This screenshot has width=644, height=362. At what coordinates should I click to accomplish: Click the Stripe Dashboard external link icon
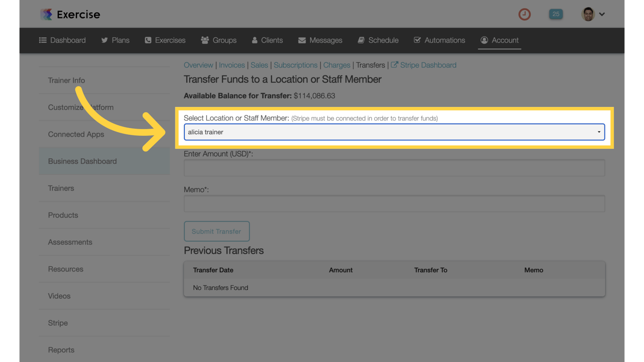coord(395,65)
